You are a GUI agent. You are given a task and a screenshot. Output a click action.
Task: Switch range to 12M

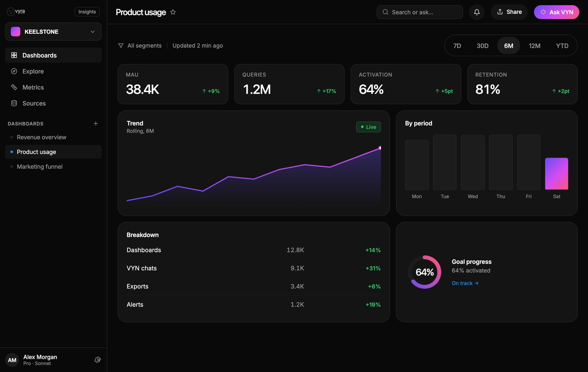click(535, 46)
